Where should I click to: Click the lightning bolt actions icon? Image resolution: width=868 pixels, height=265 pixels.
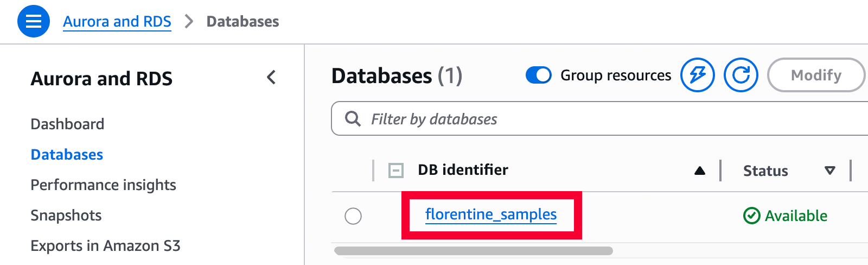pos(698,75)
